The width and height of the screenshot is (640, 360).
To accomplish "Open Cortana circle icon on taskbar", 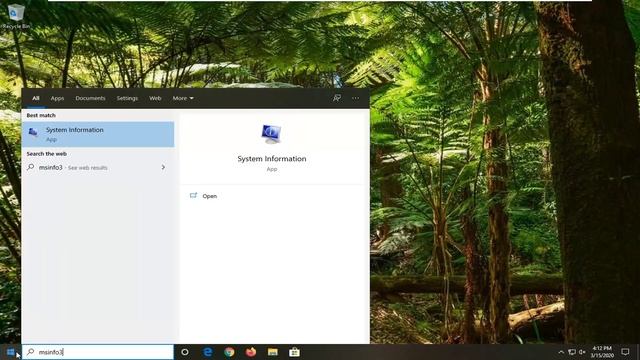I will [185, 352].
